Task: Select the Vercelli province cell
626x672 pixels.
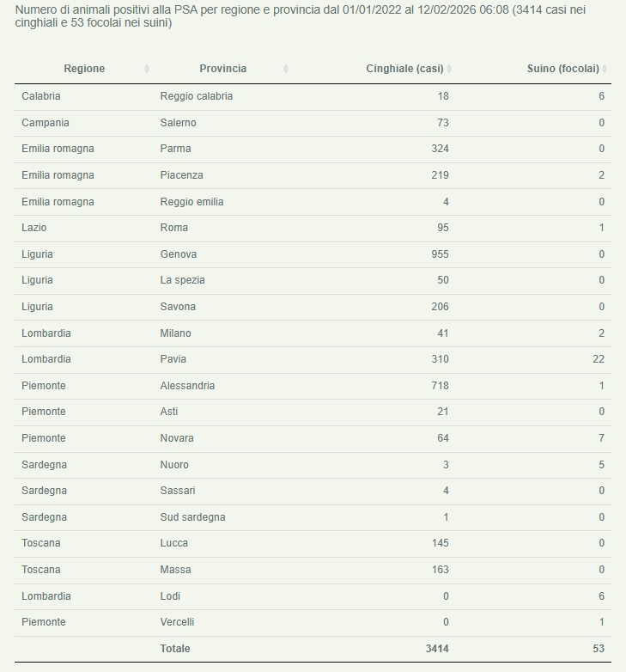Action: [178, 622]
